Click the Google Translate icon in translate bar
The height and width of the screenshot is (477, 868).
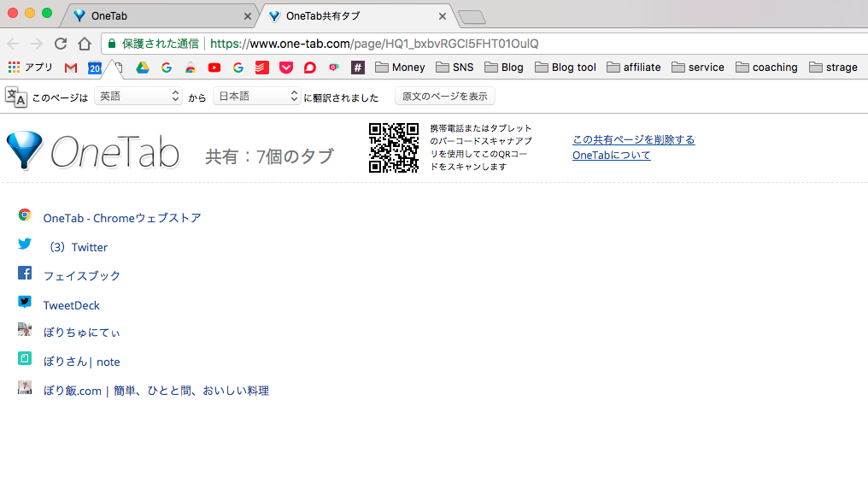click(16, 97)
